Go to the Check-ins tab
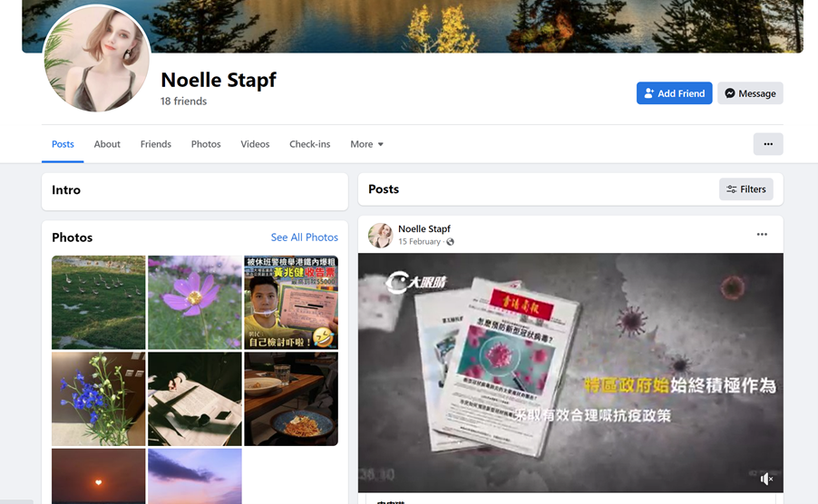The height and width of the screenshot is (504, 818). pos(310,144)
